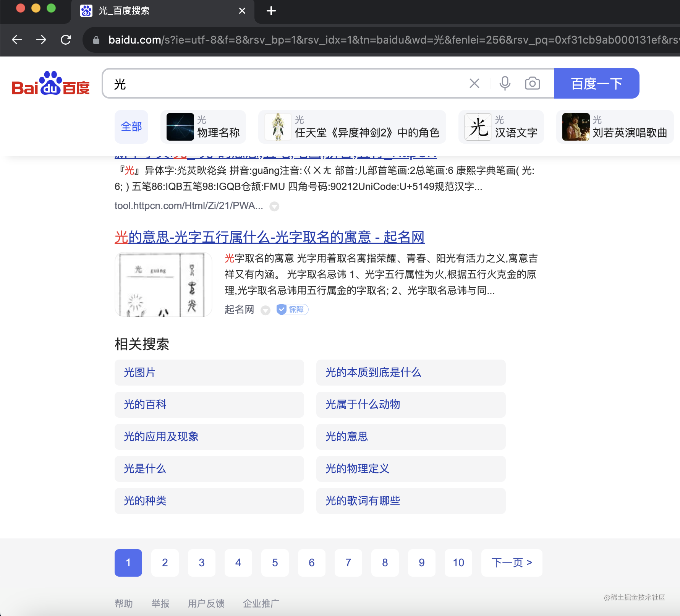
Task: Click the Baidu logo to return home
Action: 50,84
